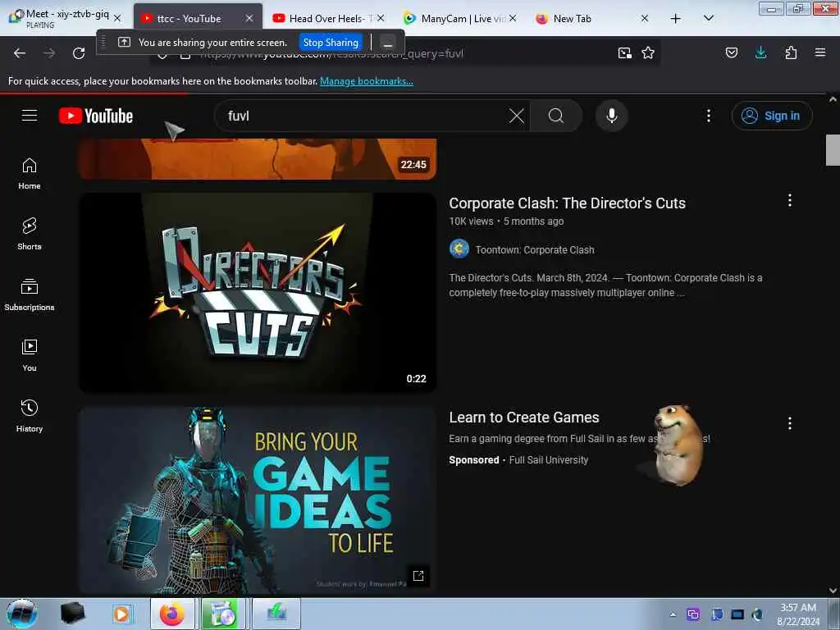The image size is (840, 630).
Task: Clear the search box with X
Action: [x=517, y=116]
